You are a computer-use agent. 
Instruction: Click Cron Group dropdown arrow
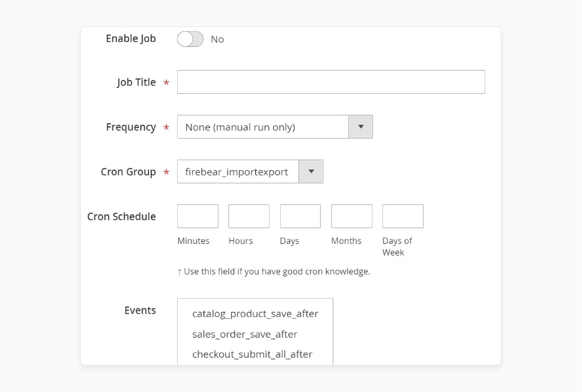point(311,171)
